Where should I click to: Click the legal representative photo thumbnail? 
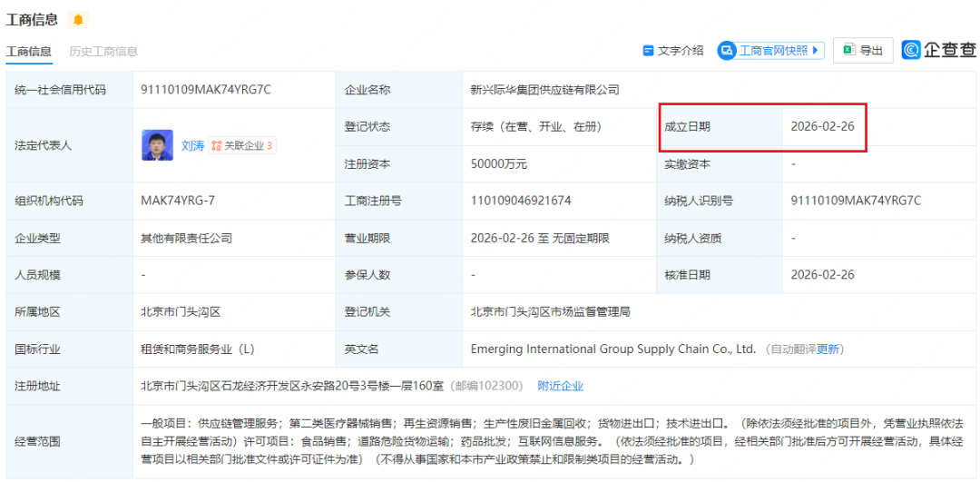[x=158, y=145]
